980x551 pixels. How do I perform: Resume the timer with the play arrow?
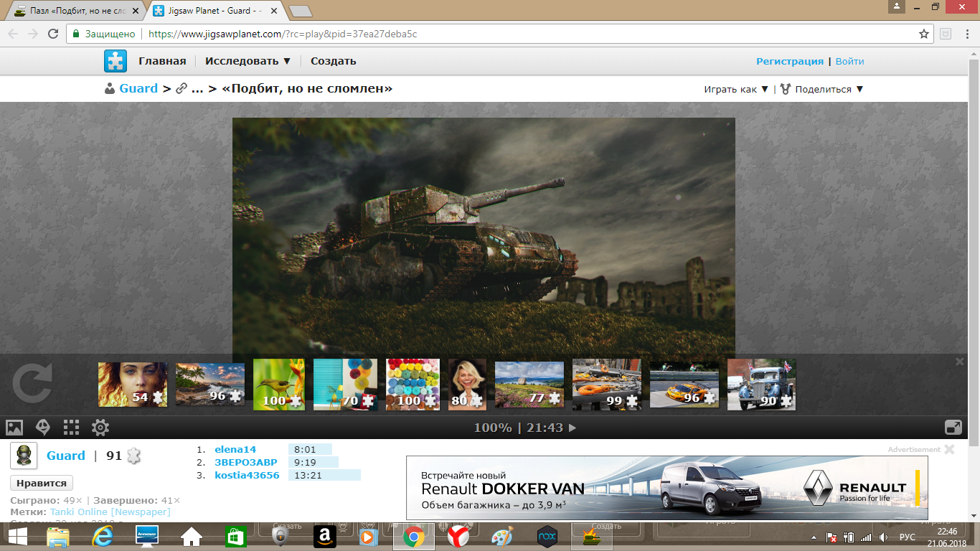point(572,428)
